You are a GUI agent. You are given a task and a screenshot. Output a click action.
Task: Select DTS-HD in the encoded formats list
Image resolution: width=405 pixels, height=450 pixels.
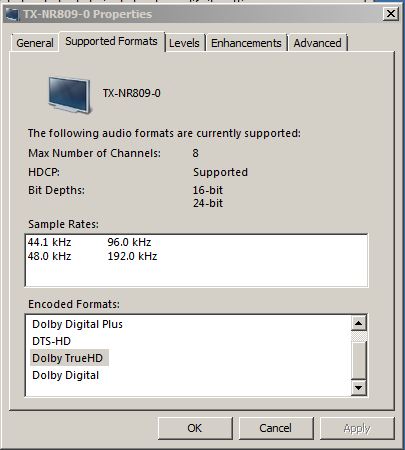coord(52,341)
